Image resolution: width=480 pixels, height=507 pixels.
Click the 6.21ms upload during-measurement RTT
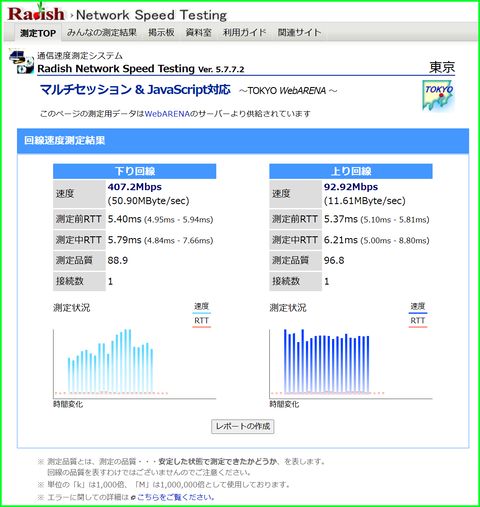(x=341, y=240)
